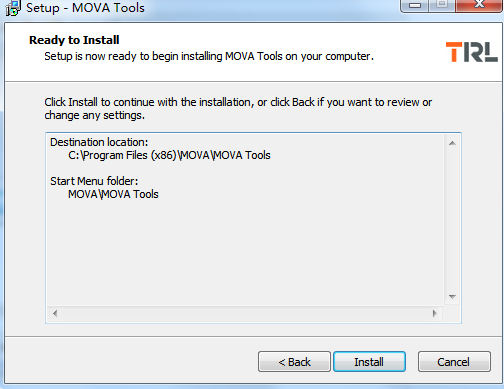
Task: Click the disabled maximize button
Action: 442,5
